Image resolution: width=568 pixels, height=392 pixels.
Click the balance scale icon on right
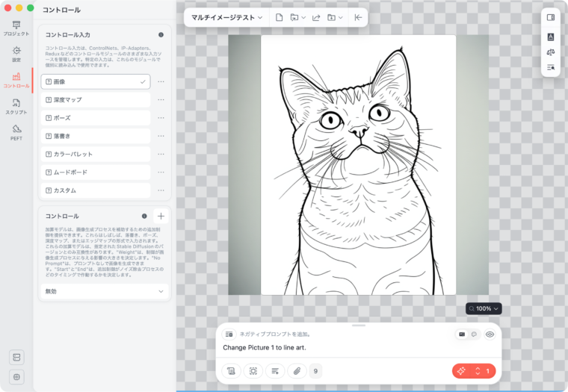pyautogui.click(x=551, y=52)
